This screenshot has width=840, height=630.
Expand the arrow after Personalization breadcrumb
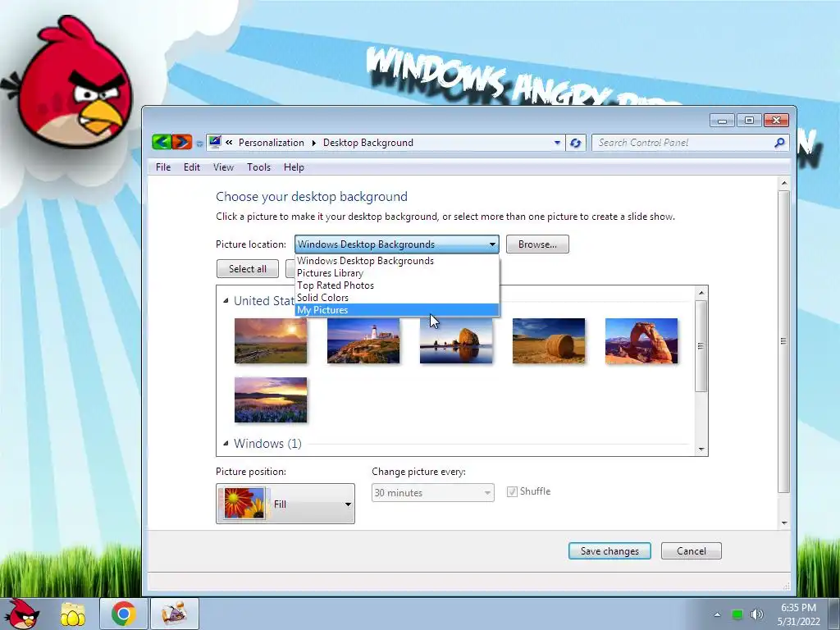pyautogui.click(x=313, y=143)
